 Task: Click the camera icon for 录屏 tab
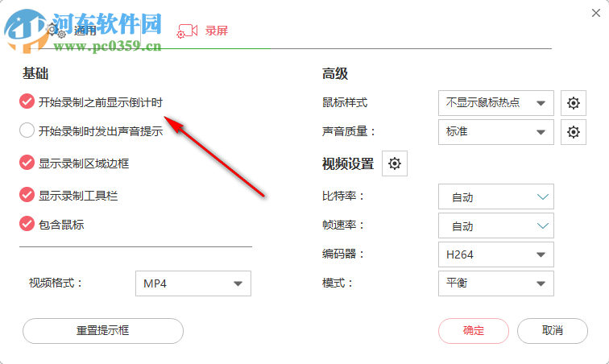[x=187, y=31]
